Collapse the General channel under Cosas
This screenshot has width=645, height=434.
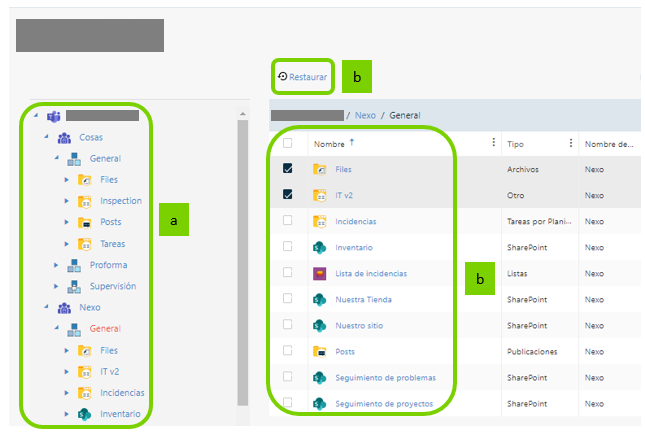[57, 157]
